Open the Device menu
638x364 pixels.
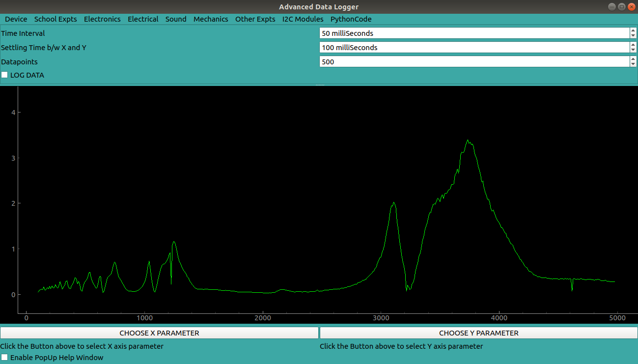[x=16, y=19]
